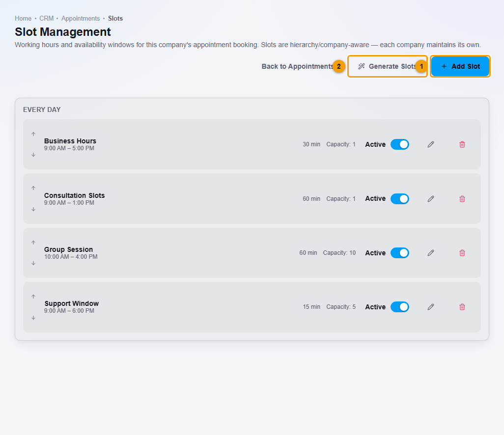Move Consultation Slots down
The height and width of the screenshot is (435, 504).
(33, 209)
